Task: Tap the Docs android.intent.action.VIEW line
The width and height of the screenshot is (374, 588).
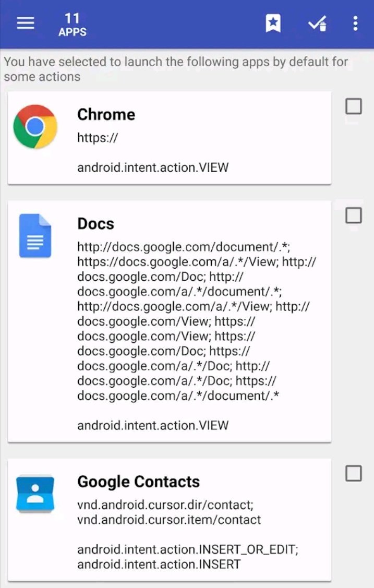Action: [153, 426]
